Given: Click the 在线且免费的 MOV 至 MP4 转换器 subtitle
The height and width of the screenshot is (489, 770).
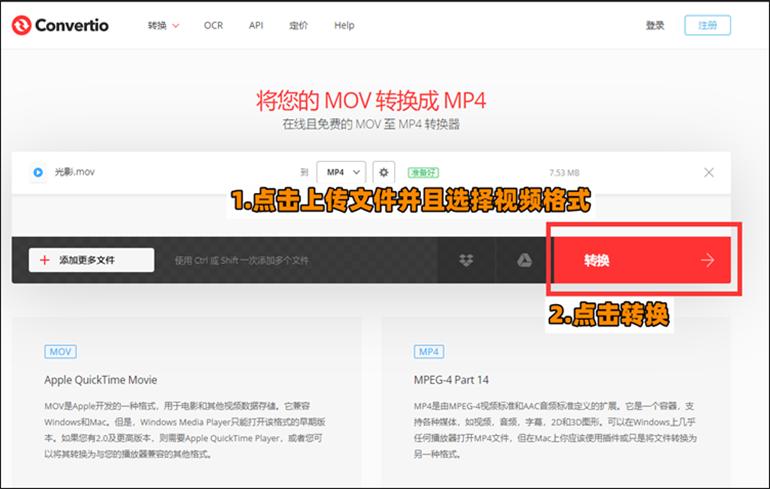Looking at the screenshot, I should click(371, 124).
